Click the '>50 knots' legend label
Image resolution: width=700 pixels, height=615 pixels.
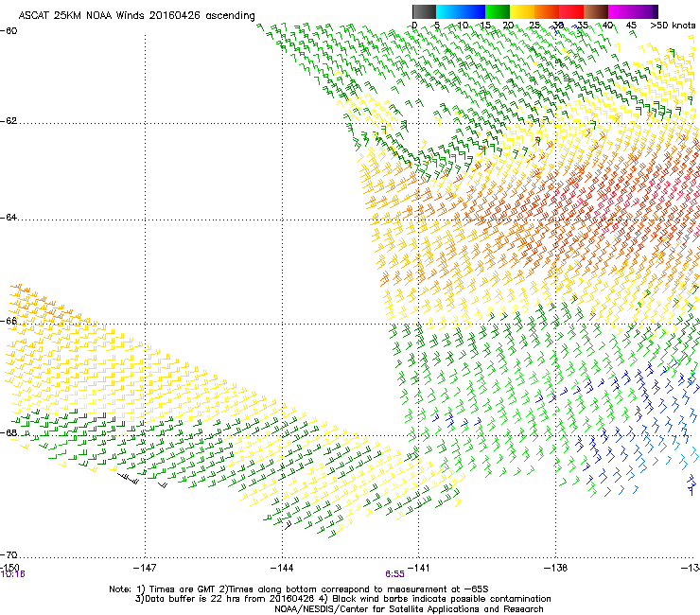[x=673, y=26]
